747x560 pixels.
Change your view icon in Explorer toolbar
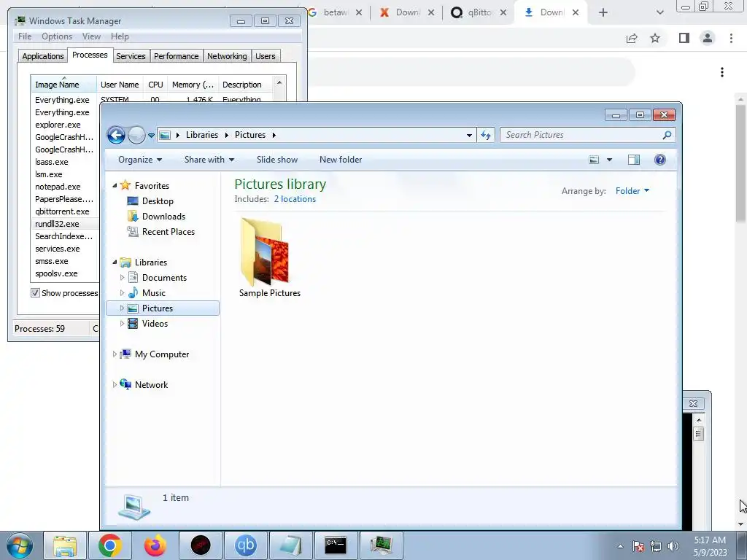[x=594, y=160]
